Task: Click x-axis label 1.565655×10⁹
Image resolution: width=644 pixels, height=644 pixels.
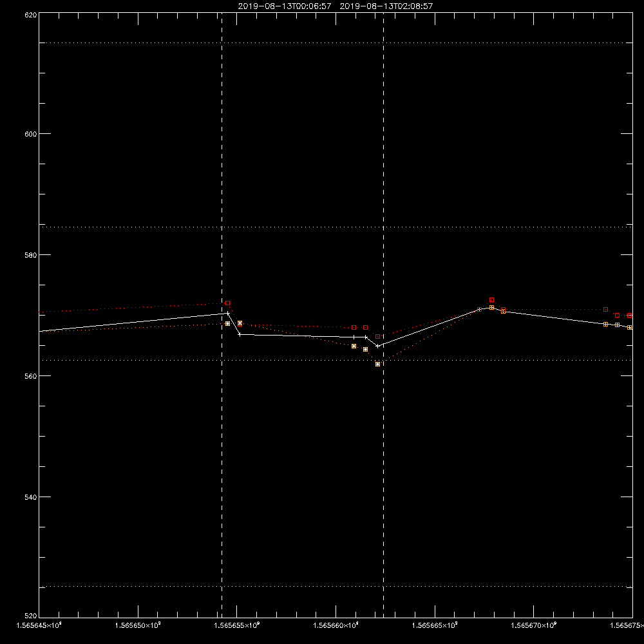Action: click(x=237, y=625)
